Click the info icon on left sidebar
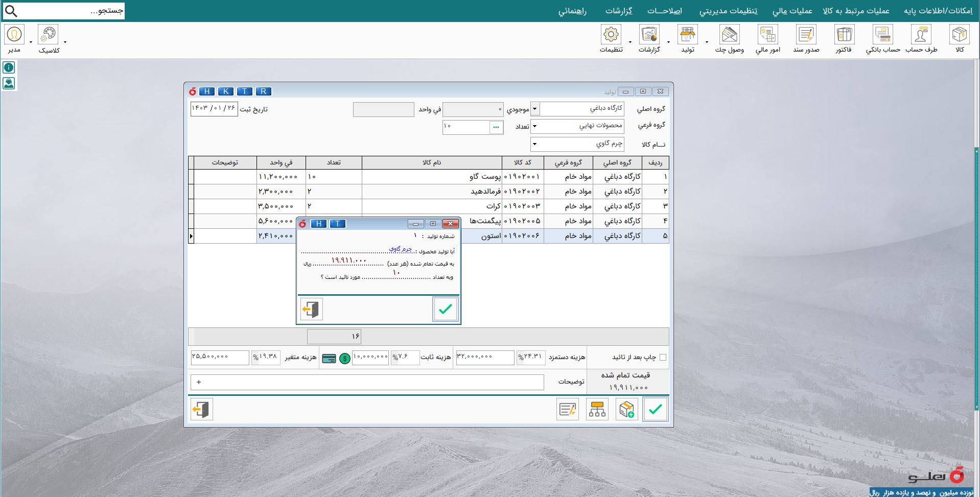The height and width of the screenshot is (497, 980). (9, 67)
